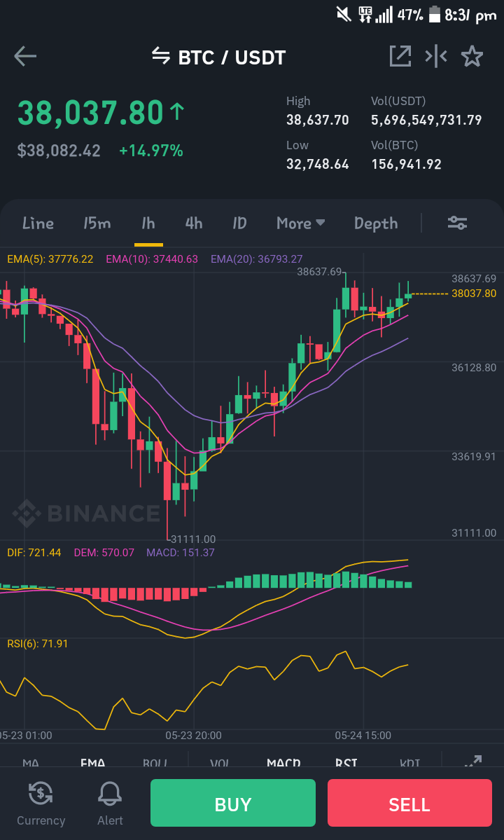504x840 pixels.
Task: Toggle the MACD indicator
Action: coord(283,763)
